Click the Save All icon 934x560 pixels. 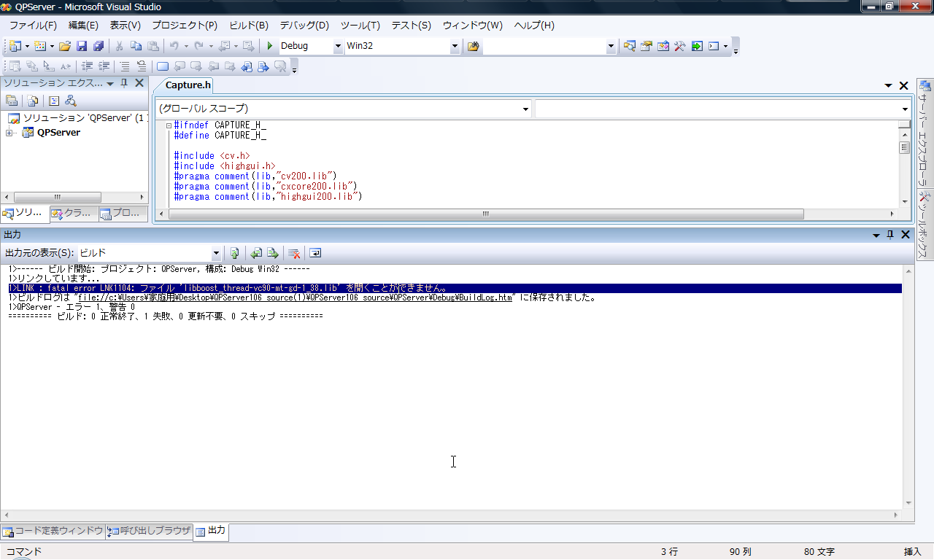click(x=98, y=46)
